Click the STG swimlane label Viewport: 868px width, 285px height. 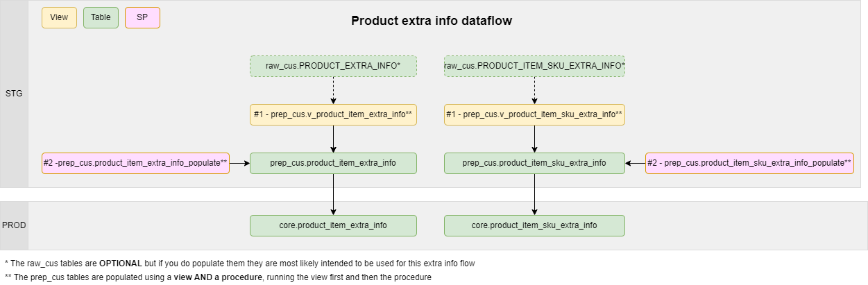coord(14,94)
